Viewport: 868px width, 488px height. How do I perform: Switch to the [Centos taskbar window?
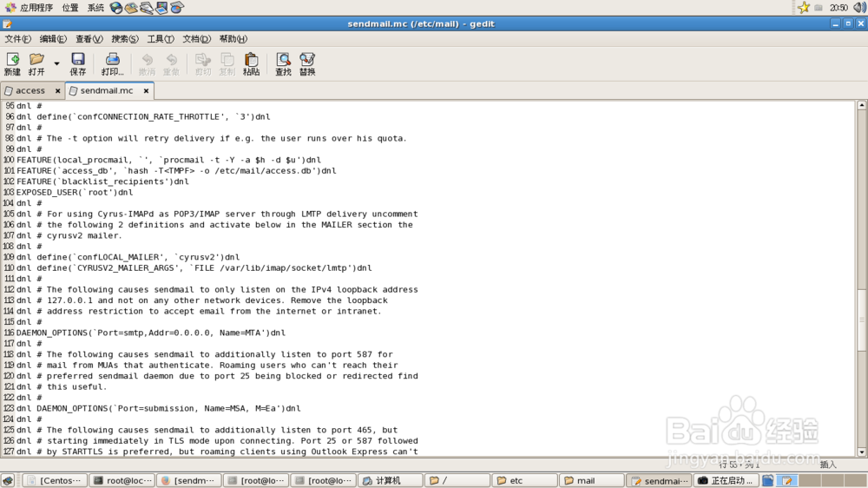point(54,480)
